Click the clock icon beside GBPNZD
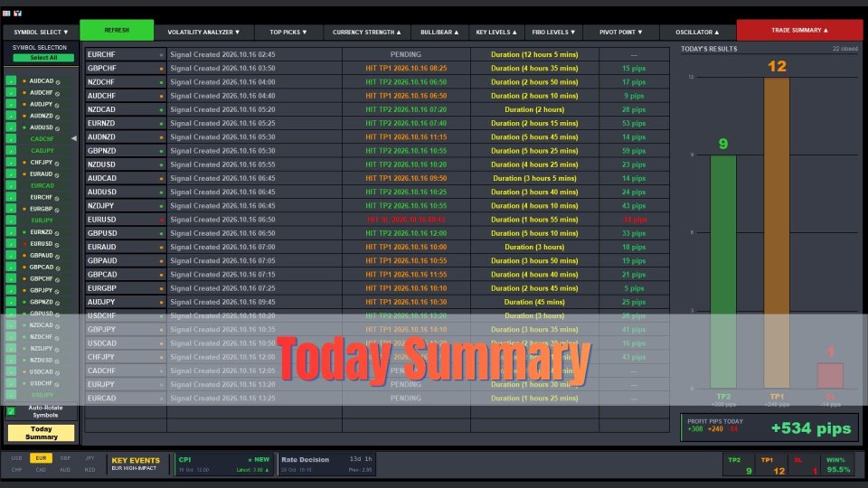The height and width of the screenshot is (488, 868). coord(58,303)
